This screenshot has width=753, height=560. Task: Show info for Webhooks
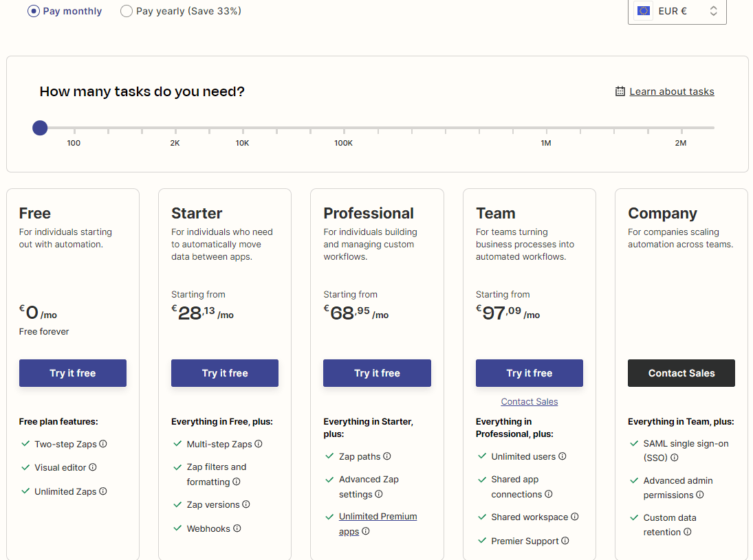coord(237,528)
